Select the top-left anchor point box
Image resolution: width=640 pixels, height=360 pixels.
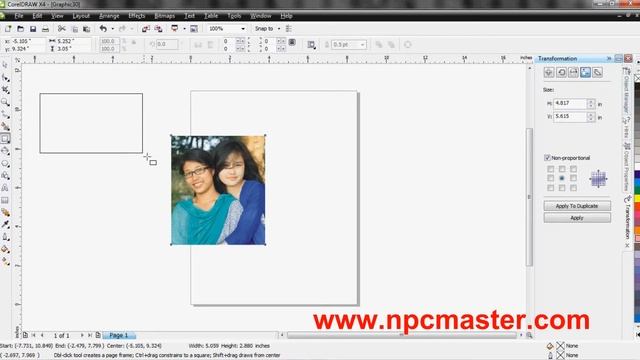pos(551,169)
